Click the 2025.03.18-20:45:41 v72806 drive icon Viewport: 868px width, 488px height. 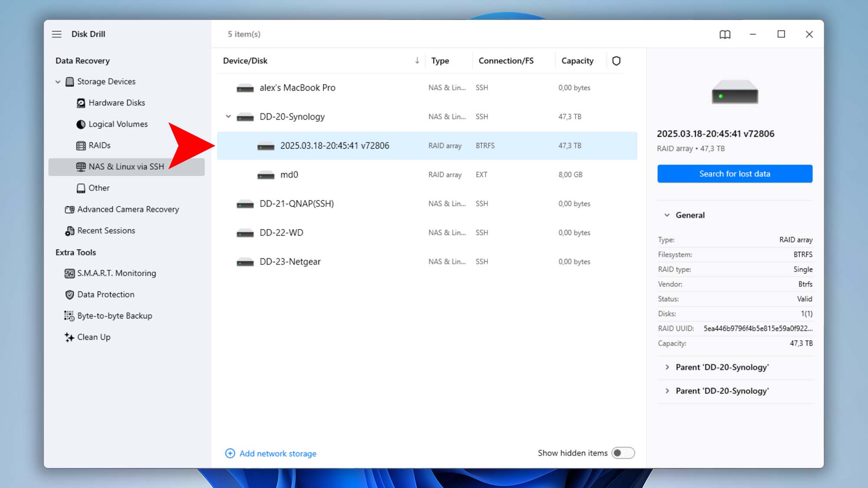point(266,146)
